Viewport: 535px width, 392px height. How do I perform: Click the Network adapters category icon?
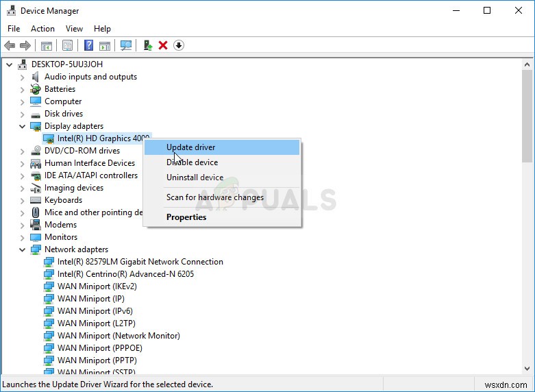coord(36,249)
